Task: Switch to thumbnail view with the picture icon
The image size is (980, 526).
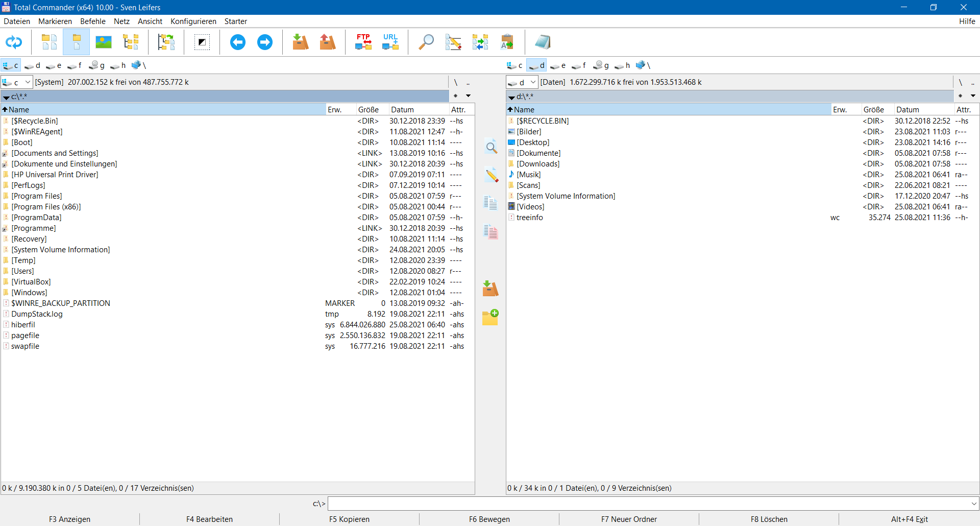Action: (104, 42)
